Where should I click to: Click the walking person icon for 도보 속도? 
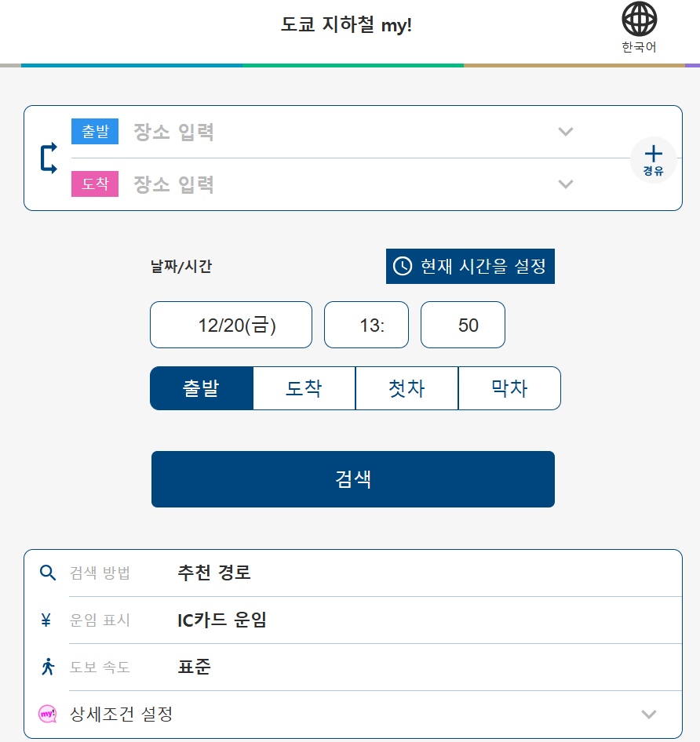47,667
